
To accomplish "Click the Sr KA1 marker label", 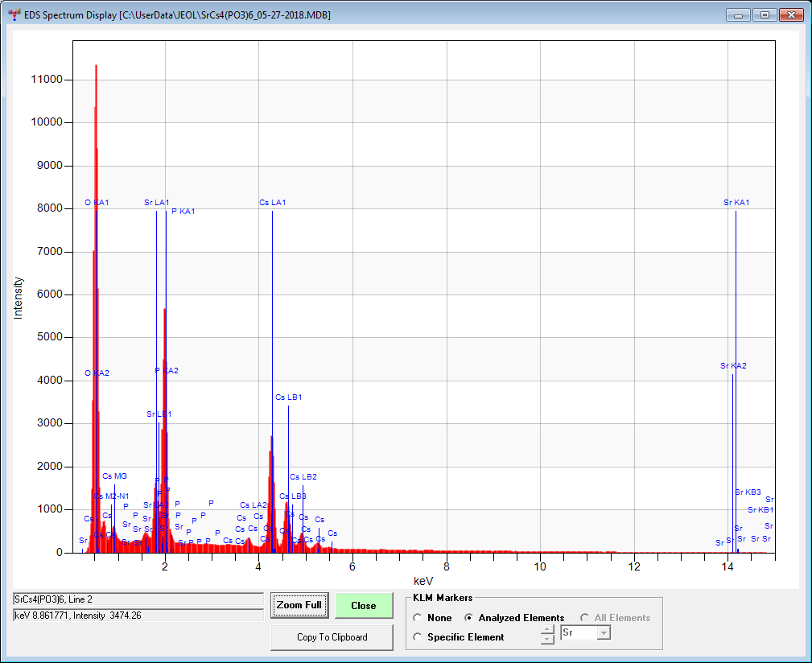I will [x=736, y=203].
